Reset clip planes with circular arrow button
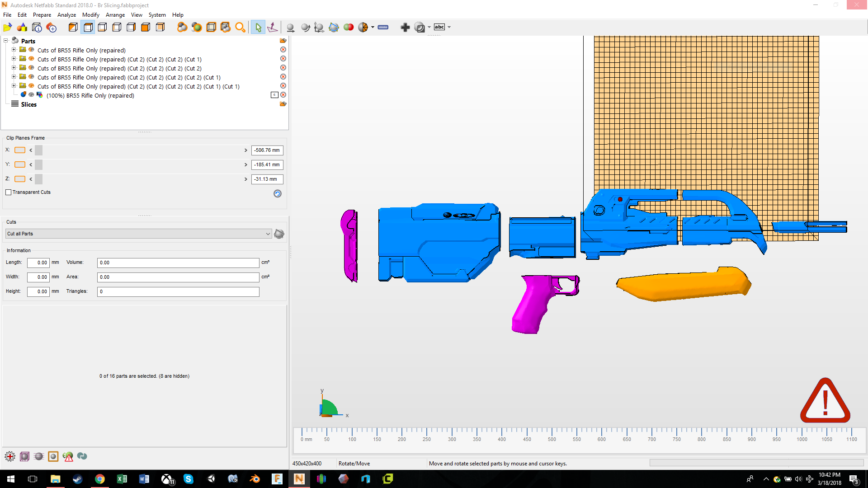Screen dimensions: 868x488 point(278,193)
